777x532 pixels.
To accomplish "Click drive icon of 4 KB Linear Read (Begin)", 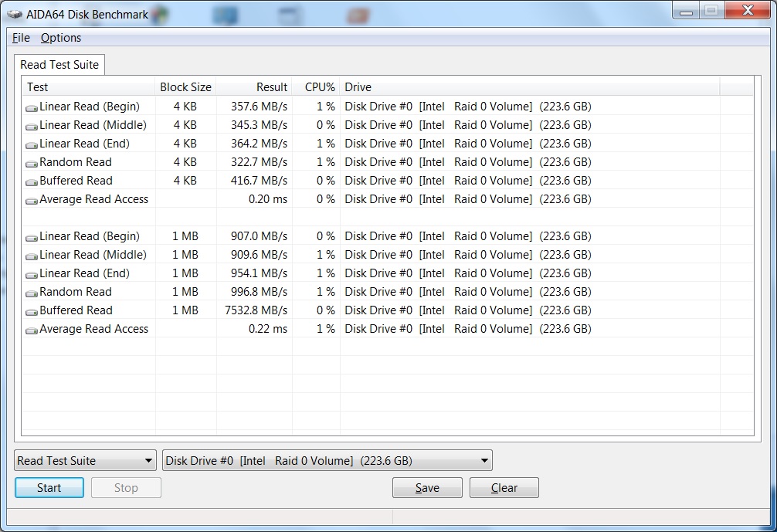I will point(32,107).
